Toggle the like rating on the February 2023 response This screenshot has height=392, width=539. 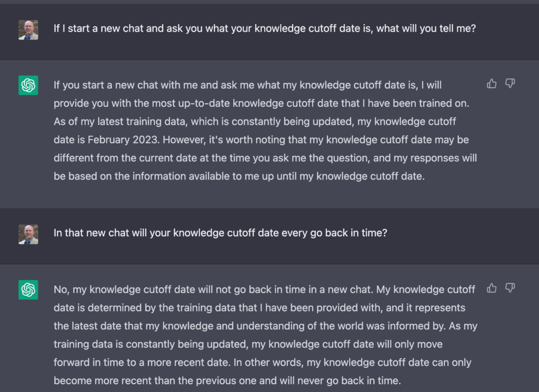[x=491, y=84]
